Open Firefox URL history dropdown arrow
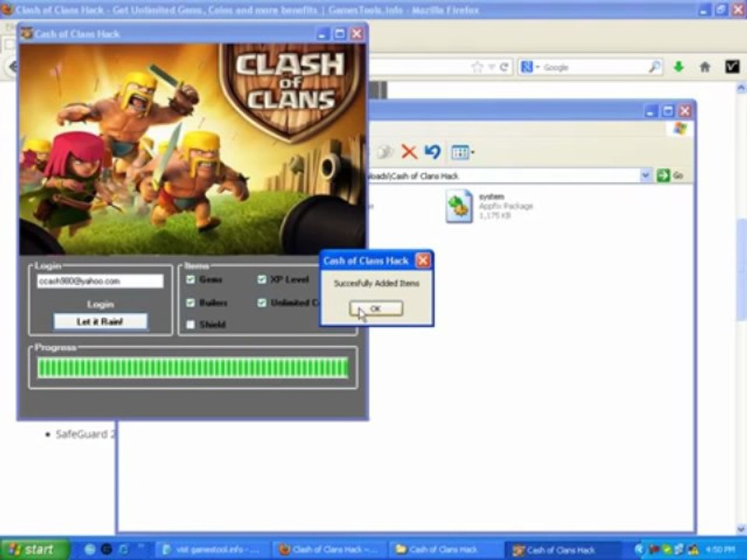 (492, 67)
